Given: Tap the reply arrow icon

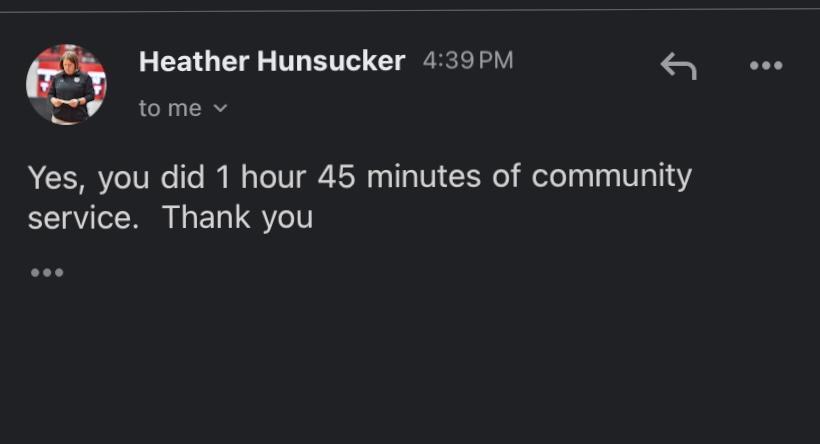Looking at the screenshot, I should tap(678, 67).
